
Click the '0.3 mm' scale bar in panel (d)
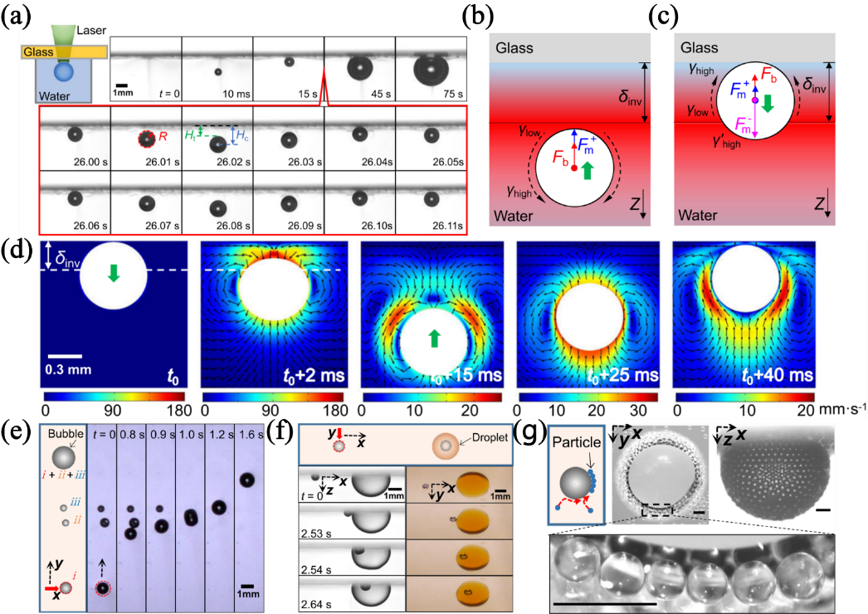65,357
